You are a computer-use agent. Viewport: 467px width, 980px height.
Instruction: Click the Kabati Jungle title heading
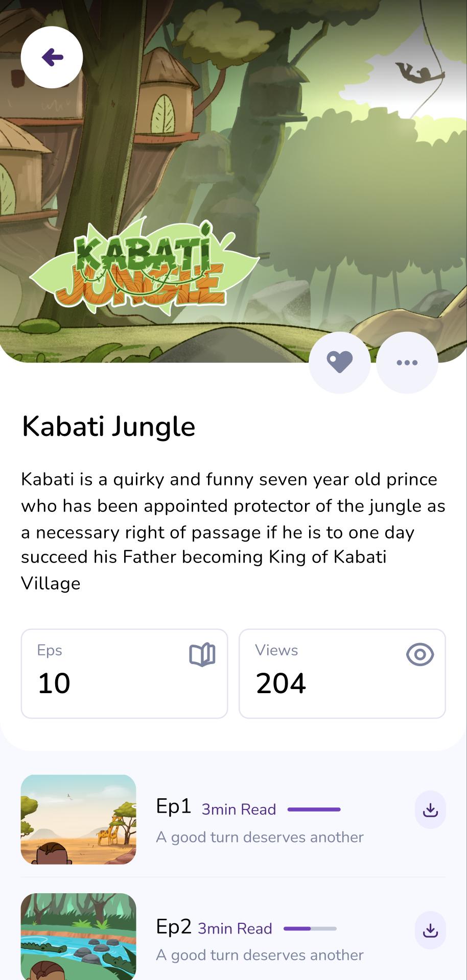tap(108, 427)
